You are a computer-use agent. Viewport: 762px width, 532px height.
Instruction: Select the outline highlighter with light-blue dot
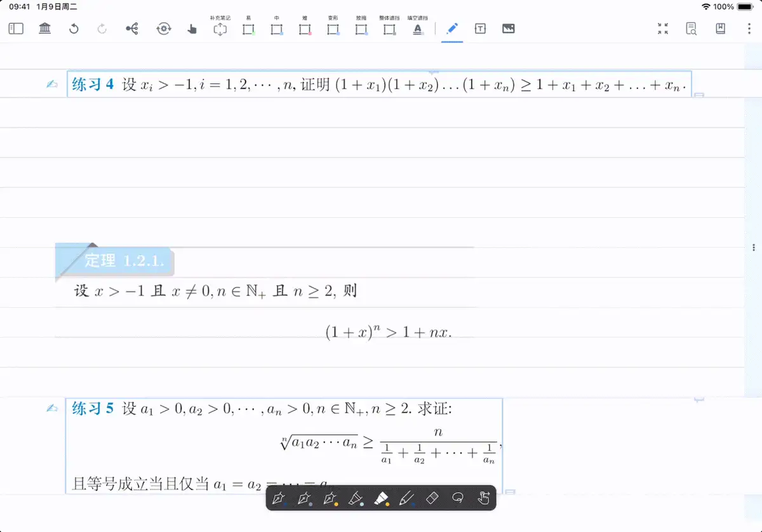coord(356,498)
